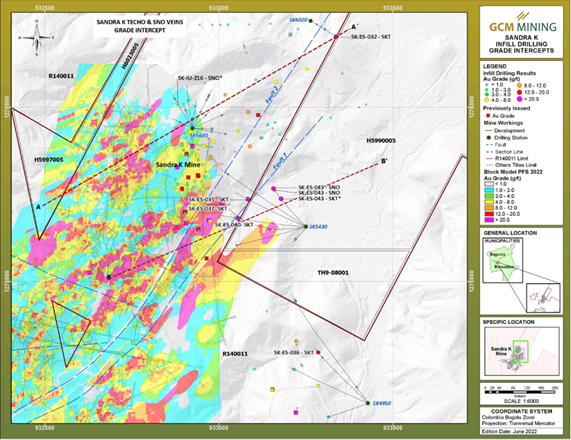Screen dimensions: 571x440
Task: Click the 'Sandra K Mine' label on the map
Action: tap(178, 165)
